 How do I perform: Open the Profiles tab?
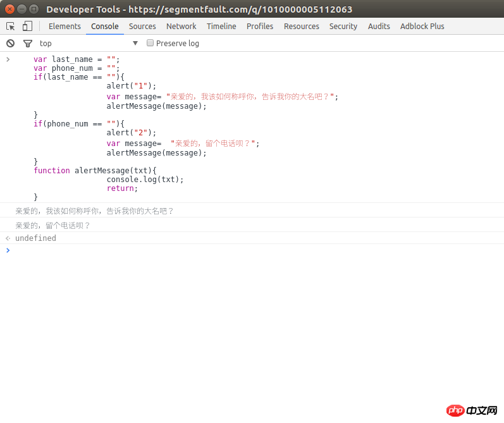coord(260,26)
